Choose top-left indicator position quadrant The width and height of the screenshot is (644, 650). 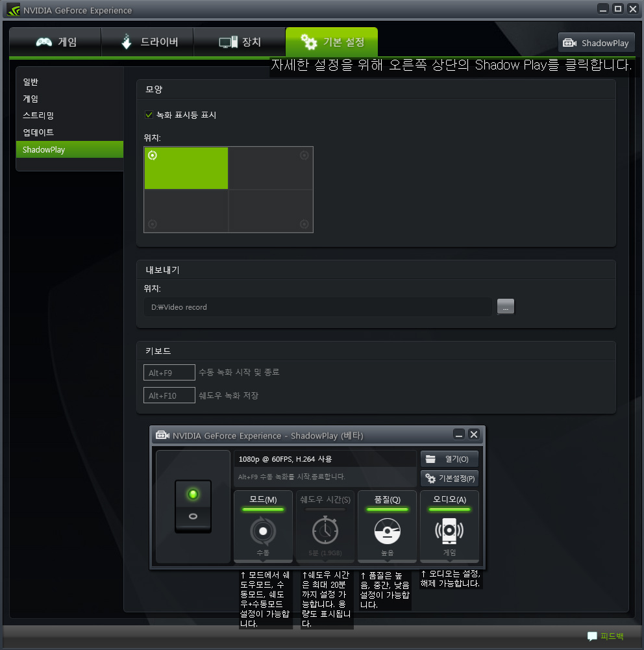click(186, 168)
